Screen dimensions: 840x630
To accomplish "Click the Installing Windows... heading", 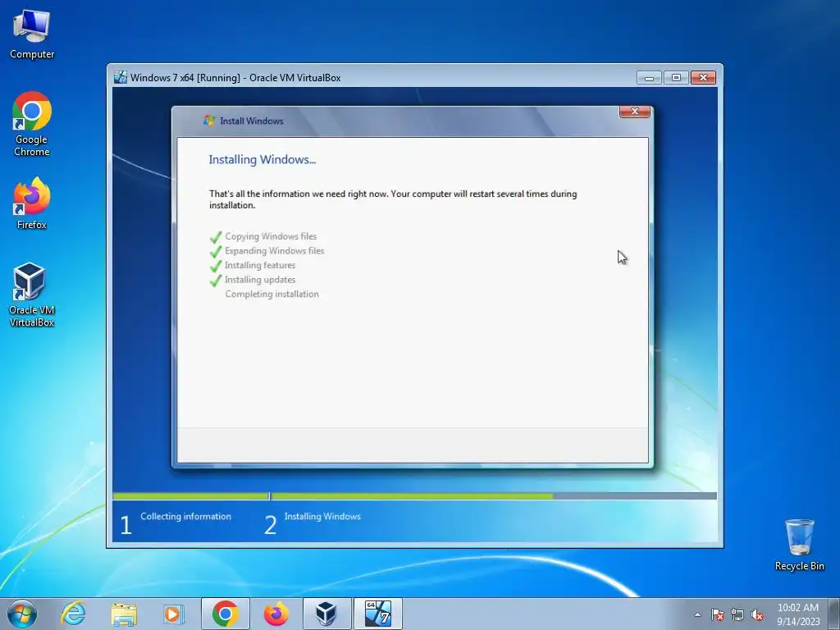I will [x=262, y=160].
